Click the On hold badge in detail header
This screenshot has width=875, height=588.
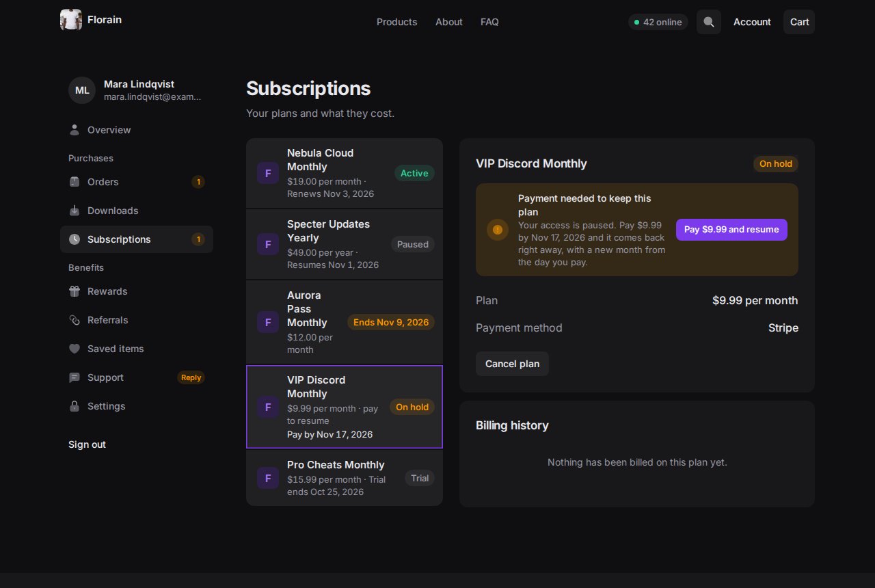776,163
